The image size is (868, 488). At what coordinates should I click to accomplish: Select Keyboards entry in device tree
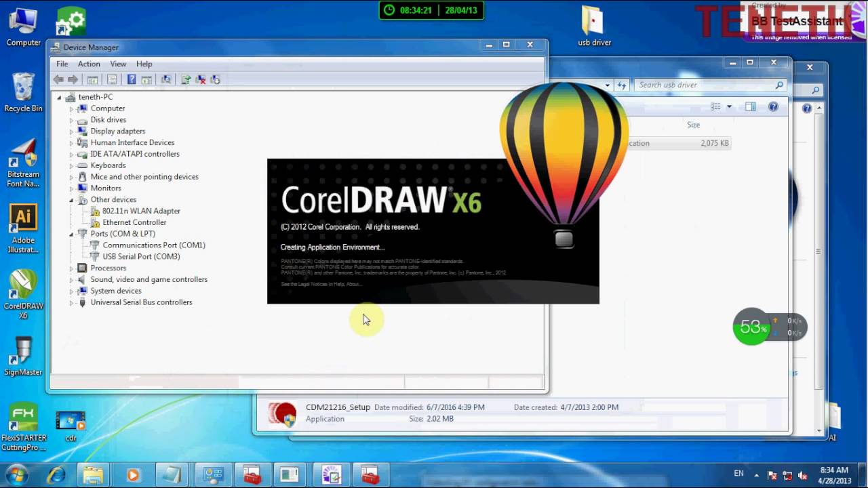108,165
